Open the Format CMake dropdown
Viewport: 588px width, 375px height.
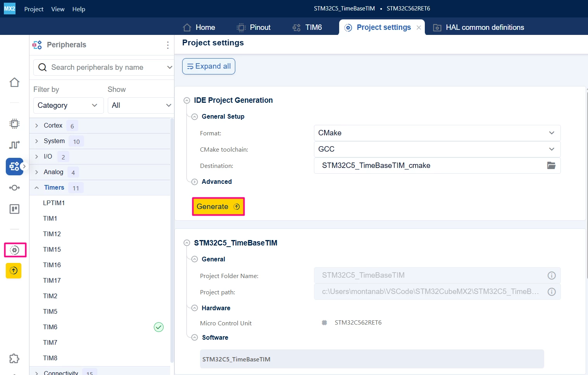point(437,133)
